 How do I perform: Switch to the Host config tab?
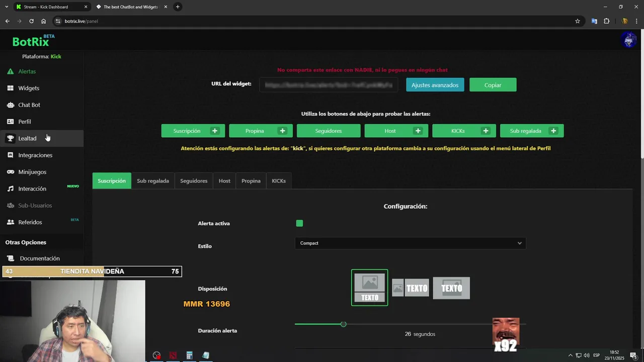[224, 180]
